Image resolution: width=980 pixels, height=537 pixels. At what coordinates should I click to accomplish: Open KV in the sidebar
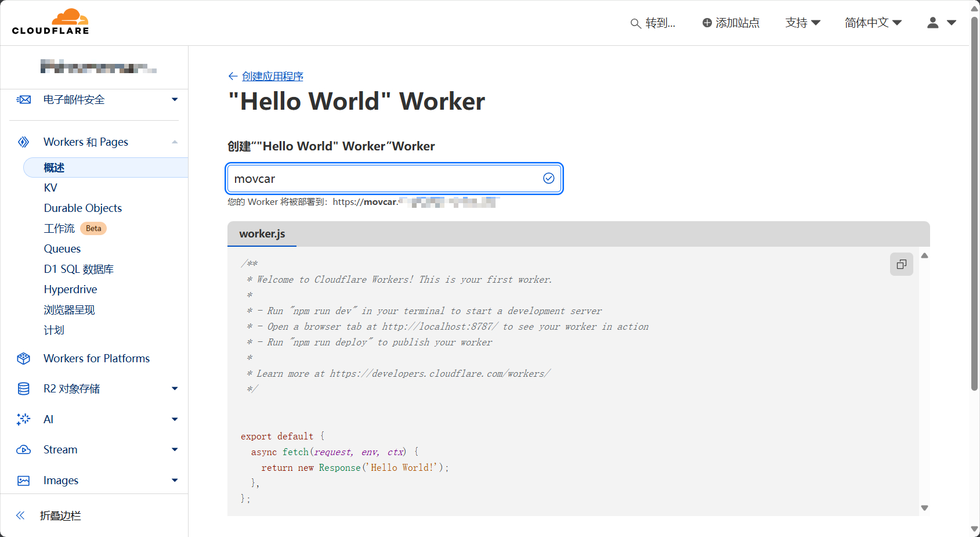pyautogui.click(x=50, y=188)
